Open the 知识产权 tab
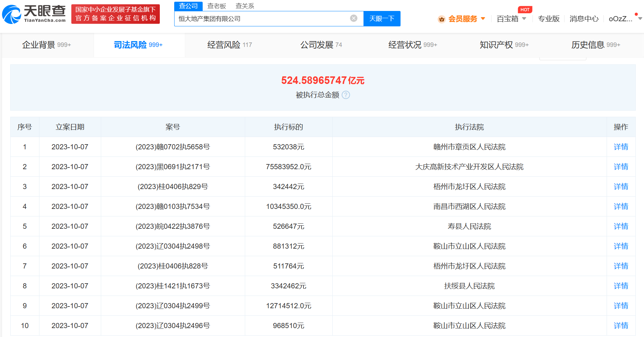 [504, 45]
